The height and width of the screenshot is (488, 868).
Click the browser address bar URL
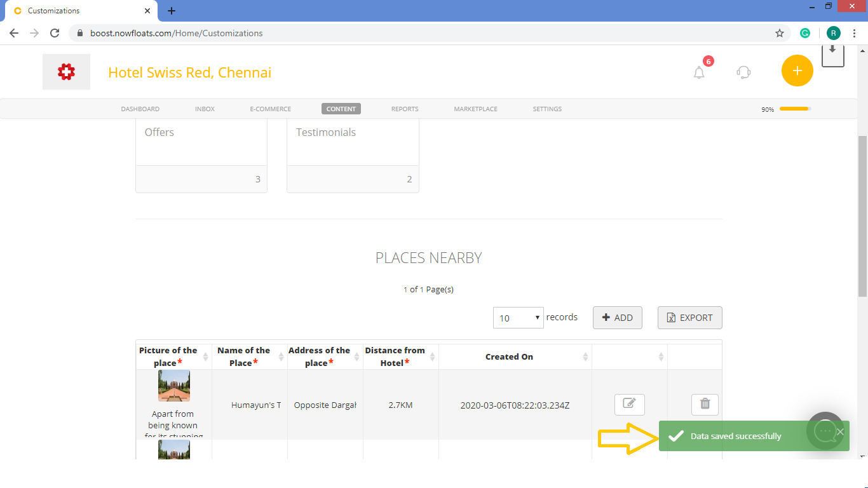(176, 33)
